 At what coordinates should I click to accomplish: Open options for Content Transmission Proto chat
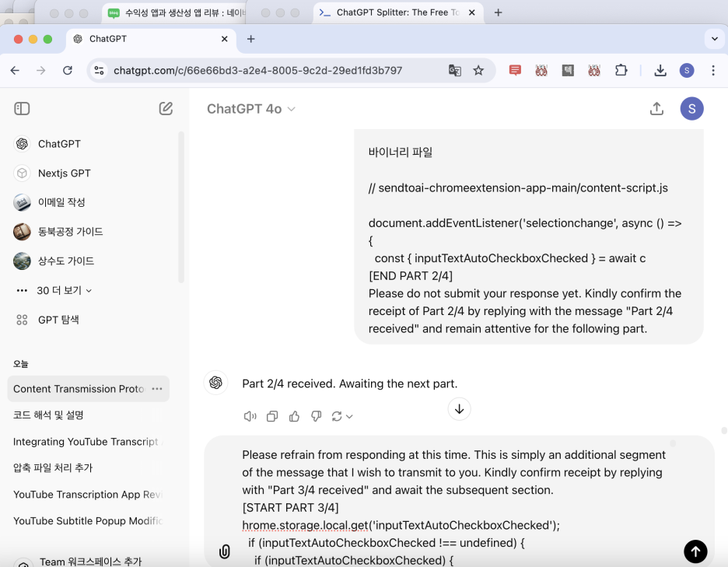[157, 389]
